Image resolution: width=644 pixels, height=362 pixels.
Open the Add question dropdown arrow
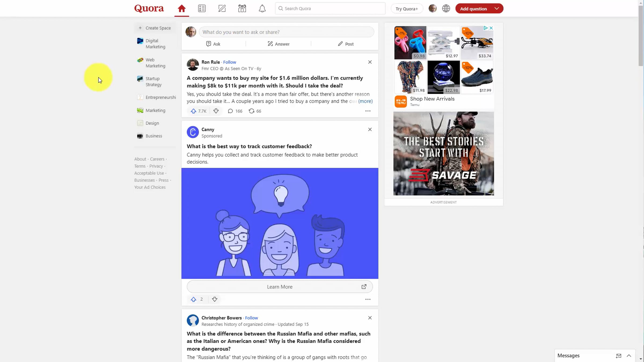click(x=497, y=9)
